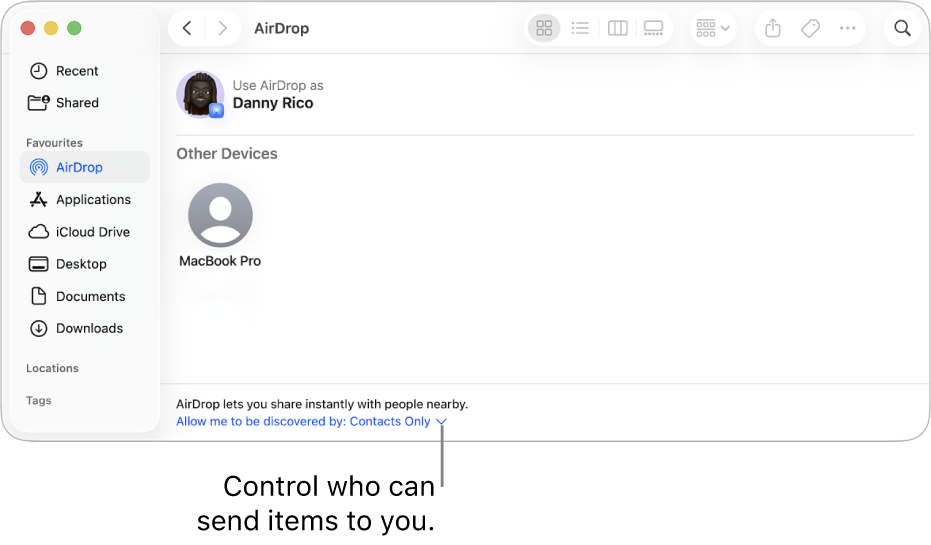Click the Share toolbar icon

point(772,28)
